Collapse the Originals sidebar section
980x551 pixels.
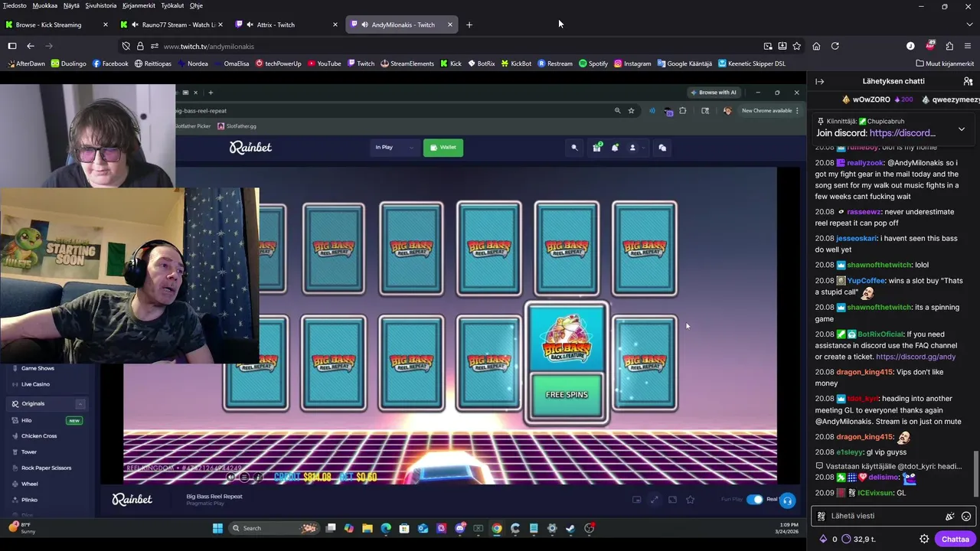point(80,404)
